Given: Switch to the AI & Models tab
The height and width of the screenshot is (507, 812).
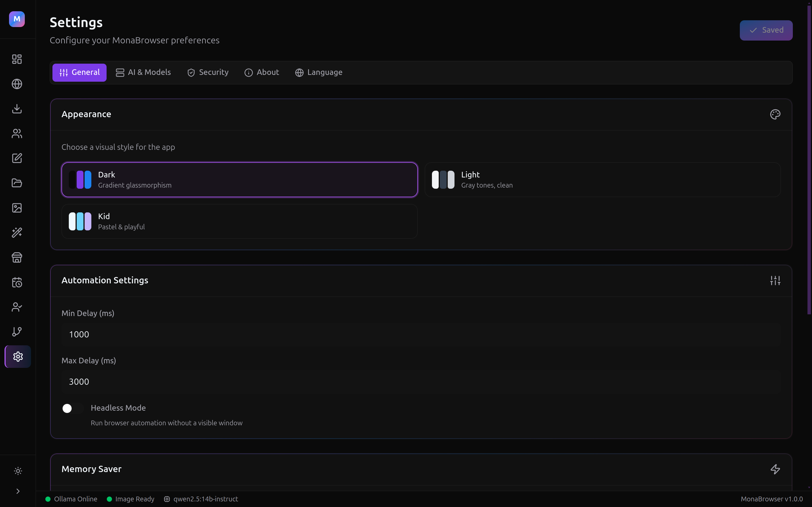Looking at the screenshot, I should pos(143,72).
